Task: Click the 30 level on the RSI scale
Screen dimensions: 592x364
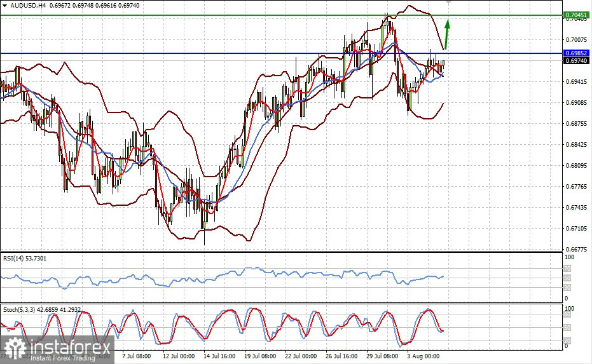Action: coord(567,288)
